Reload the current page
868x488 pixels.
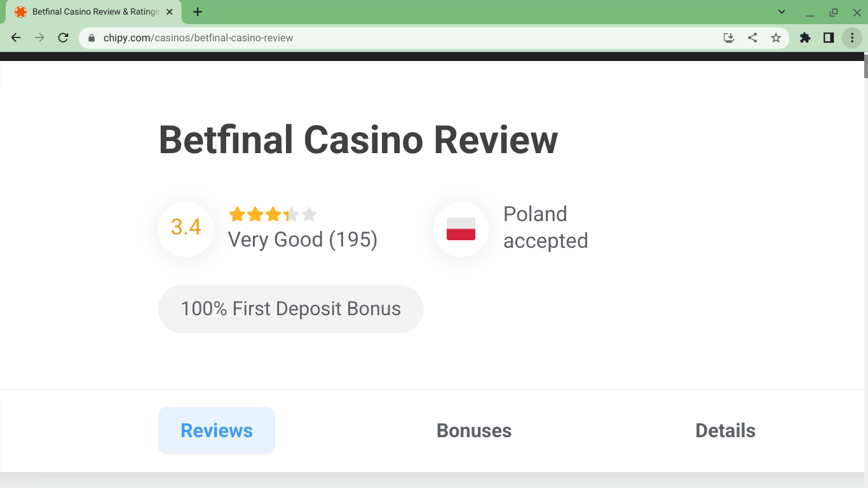(x=63, y=38)
